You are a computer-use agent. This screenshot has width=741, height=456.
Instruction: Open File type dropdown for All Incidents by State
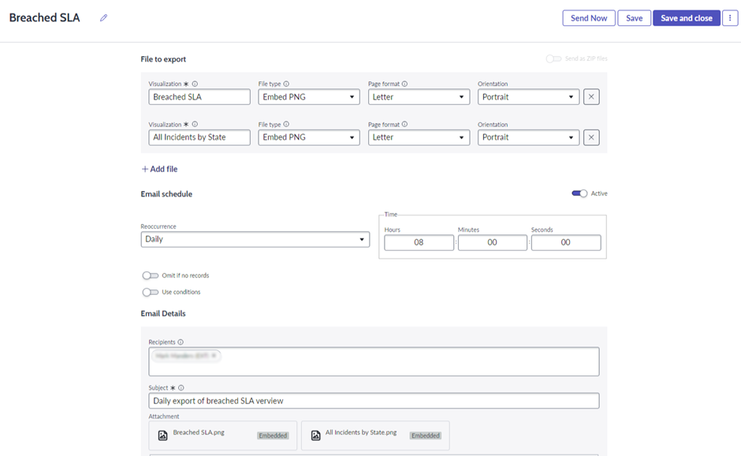tap(309, 138)
